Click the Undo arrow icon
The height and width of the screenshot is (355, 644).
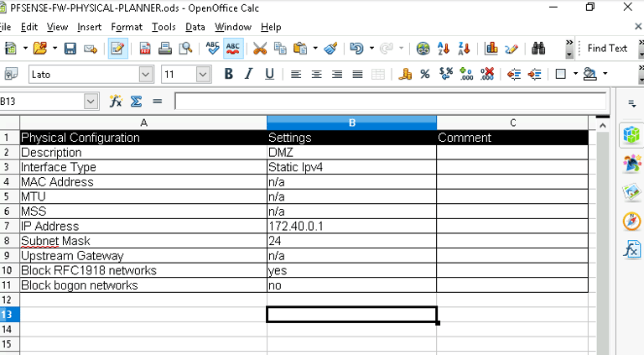(x=356, y=49)
